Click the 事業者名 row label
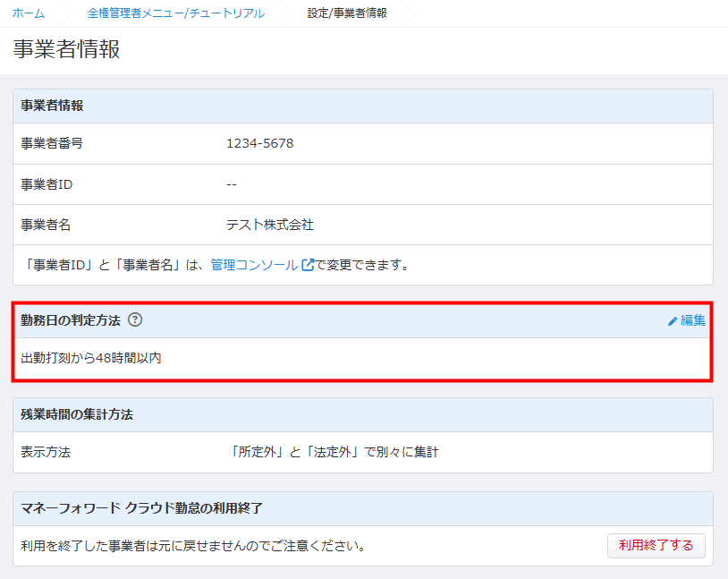 (46, 225)
